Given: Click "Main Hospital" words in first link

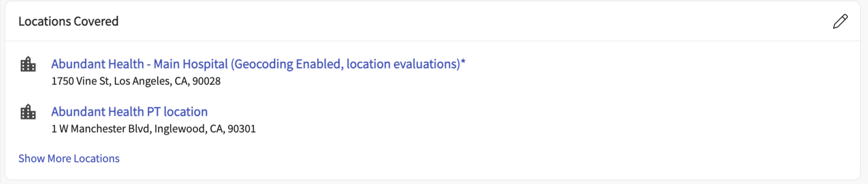Looking at the screenshot, I should coord(190,64).
